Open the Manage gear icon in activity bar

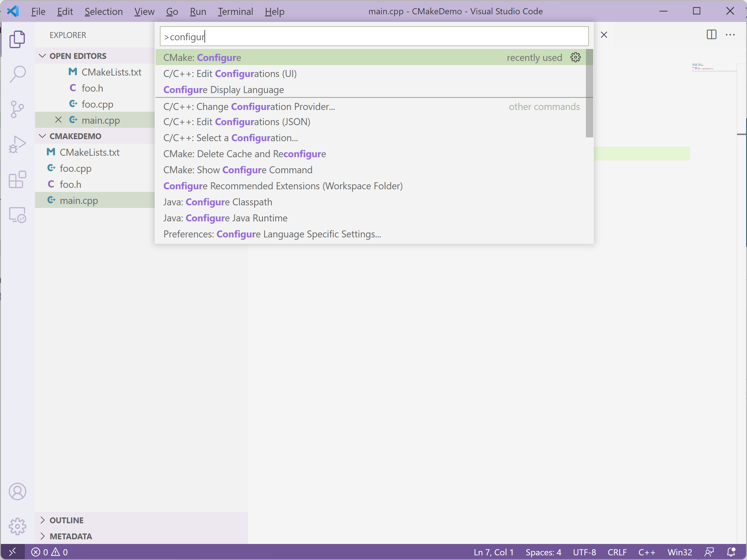[17, 526]
